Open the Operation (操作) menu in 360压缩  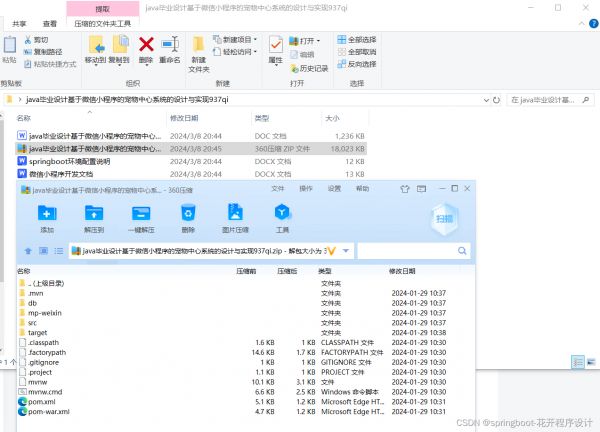click(x=306, y=189)
